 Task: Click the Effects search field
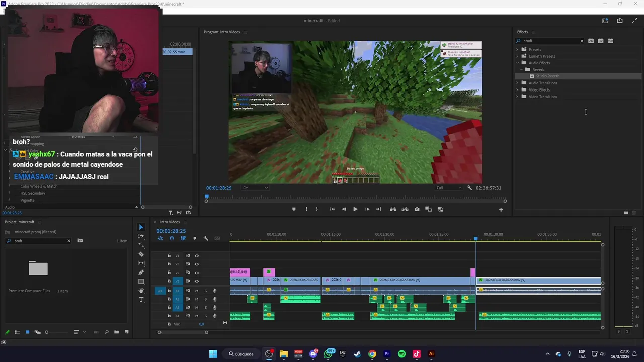coord(550,41)
